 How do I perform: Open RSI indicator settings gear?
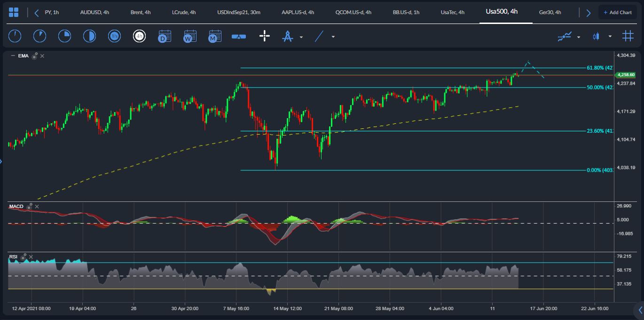[24, 257]
